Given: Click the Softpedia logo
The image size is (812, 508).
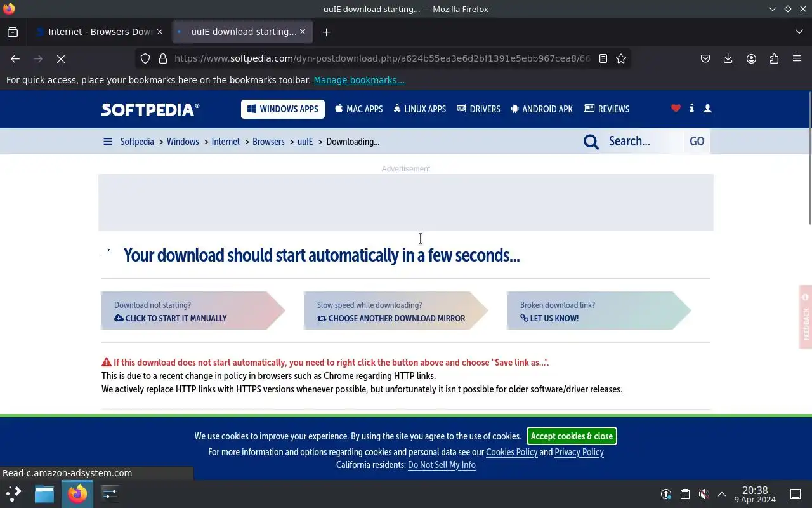Looking at the screenshot, I should coord(150,109).
